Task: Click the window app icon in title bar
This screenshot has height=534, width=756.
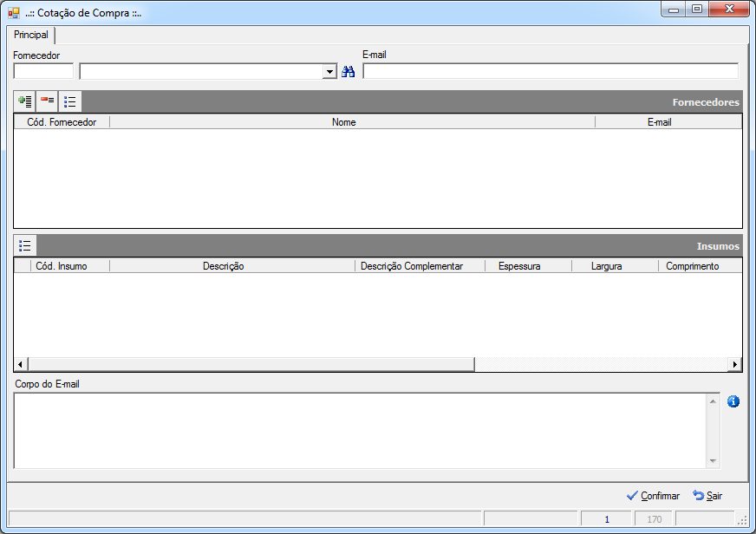Action: point(14,13)
